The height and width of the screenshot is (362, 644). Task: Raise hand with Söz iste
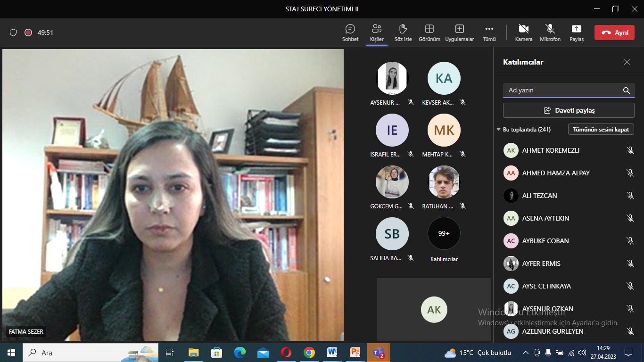point(403,33)
